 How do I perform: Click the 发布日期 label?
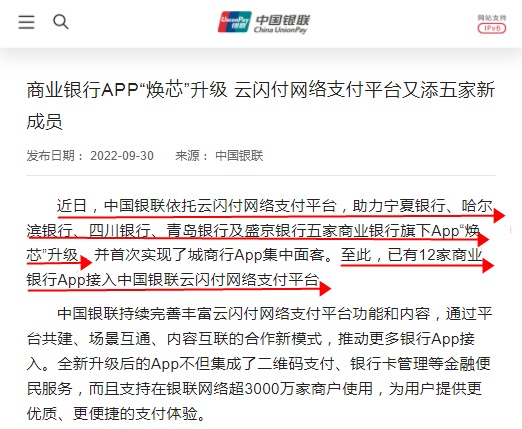pos(50,156)
